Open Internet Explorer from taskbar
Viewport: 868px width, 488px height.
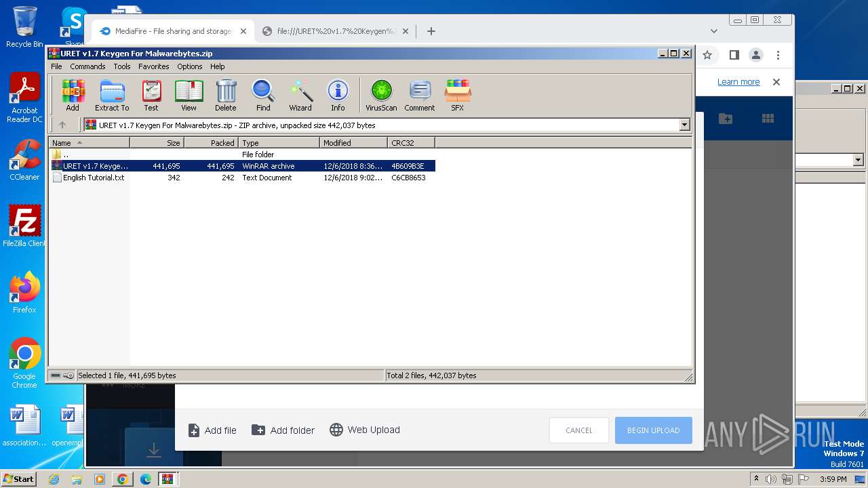54,479
